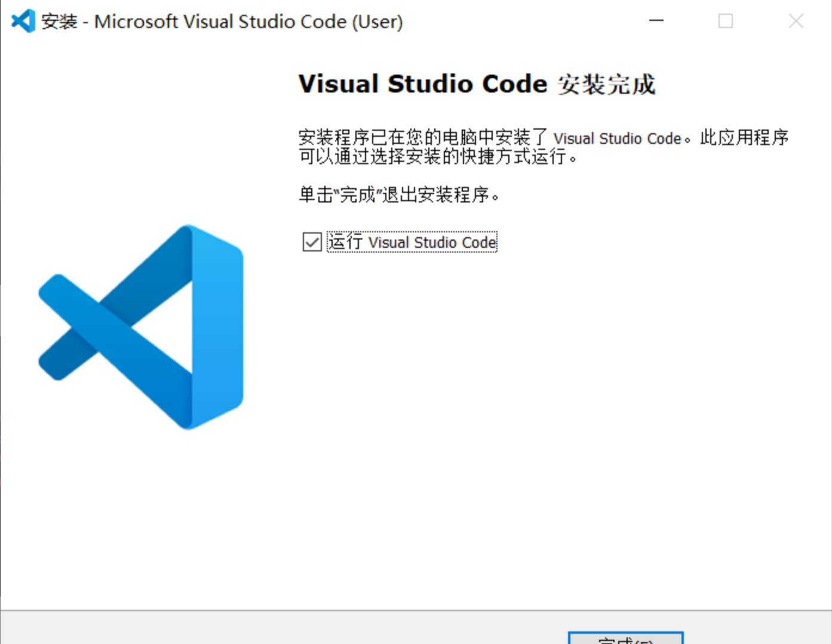Close the installer window with X

click(x=796, y=21)
